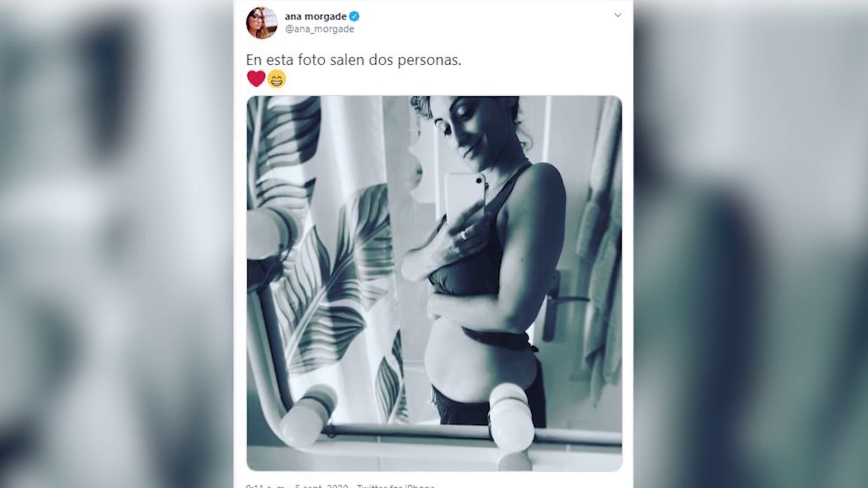Open the tweet options chevron menu

click(x=618, y=15)
